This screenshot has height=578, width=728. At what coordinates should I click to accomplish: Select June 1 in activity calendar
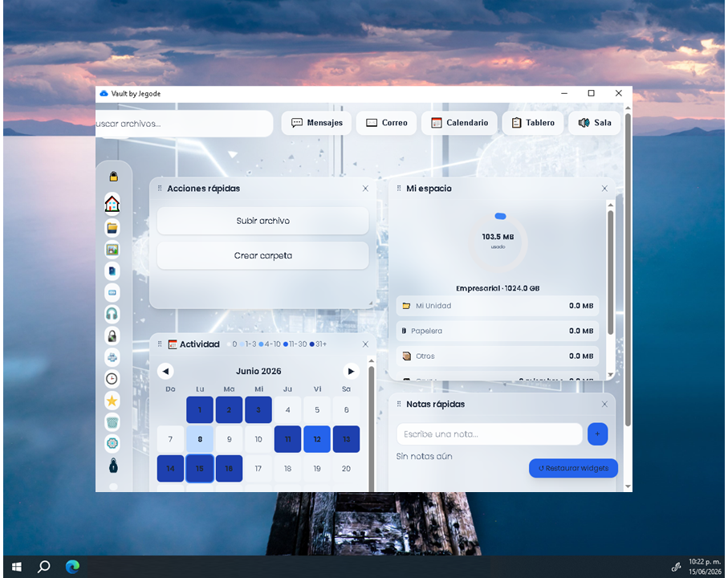[x=200, y=410]
